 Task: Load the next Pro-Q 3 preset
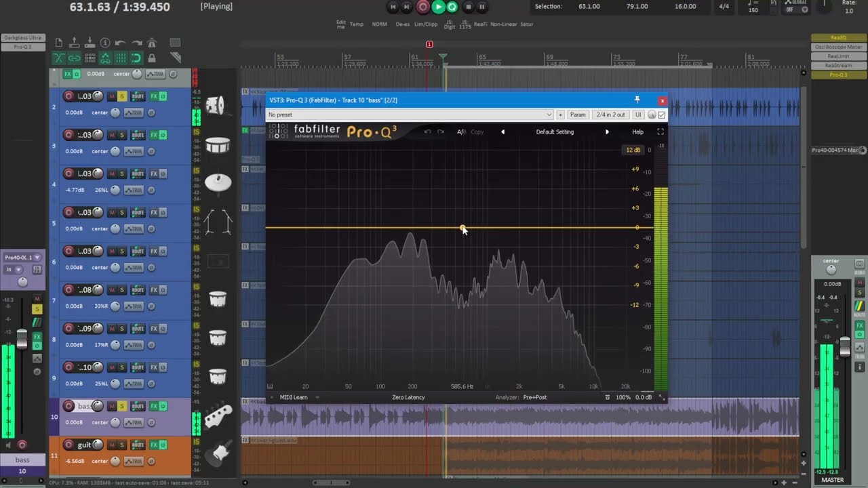click(x=607, y=132)
